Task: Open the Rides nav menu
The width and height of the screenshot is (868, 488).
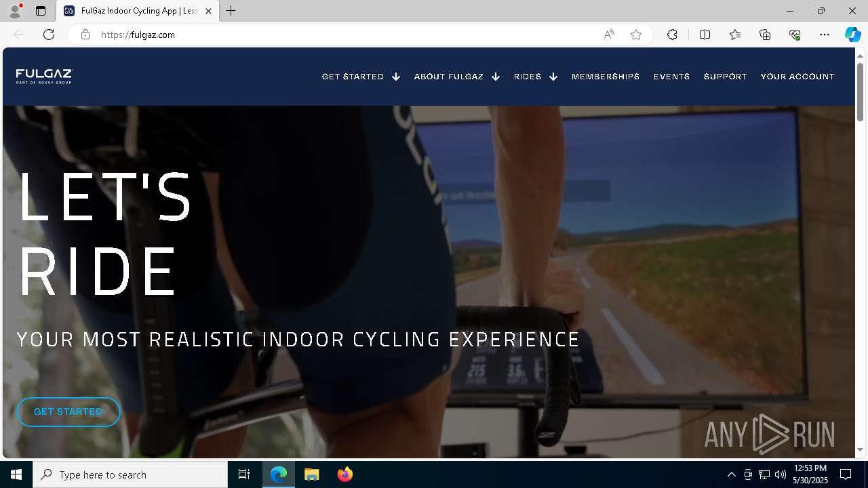Action: [528, 77]
